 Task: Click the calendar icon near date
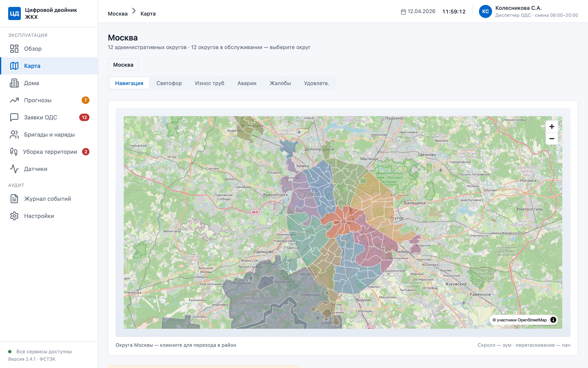pos(403,12)
